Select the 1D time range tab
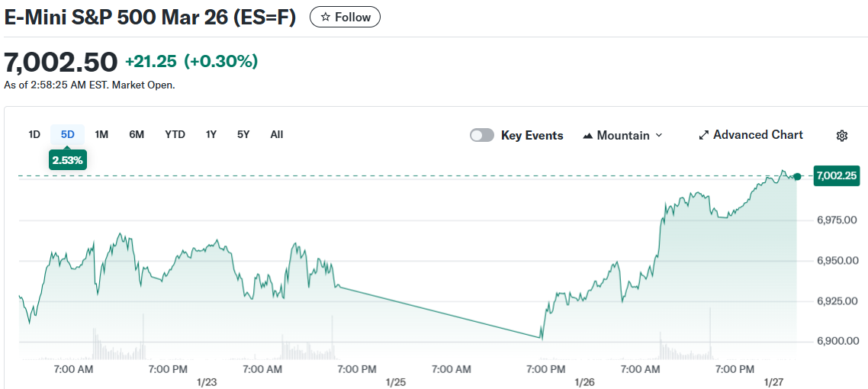Image resolution: width=868 pixels, height=389 pixels. 34,134
